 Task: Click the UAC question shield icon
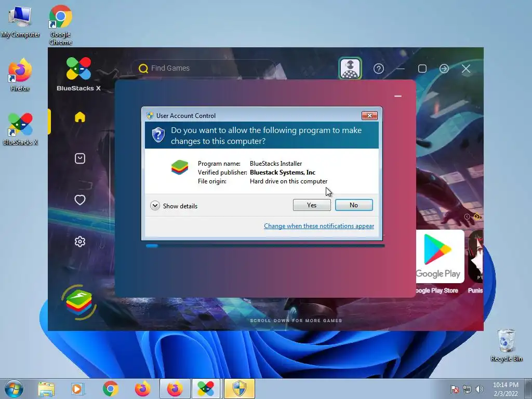click(158, 135)
